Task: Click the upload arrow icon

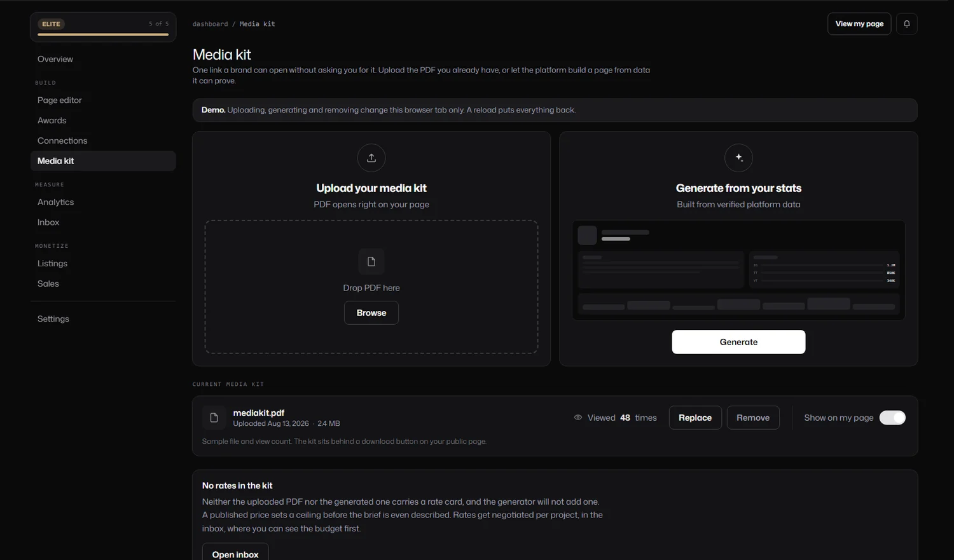Action: (x=371, y=158)
